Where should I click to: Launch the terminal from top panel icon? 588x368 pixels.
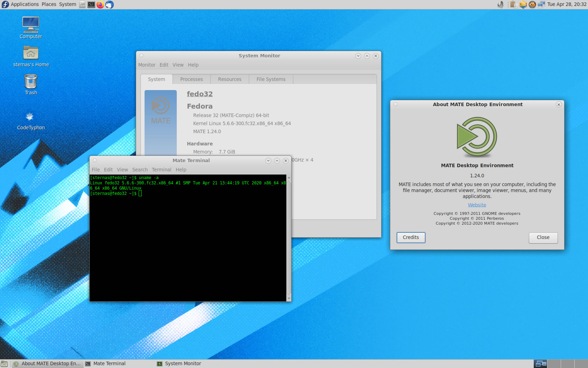click(x=91, y=5)
